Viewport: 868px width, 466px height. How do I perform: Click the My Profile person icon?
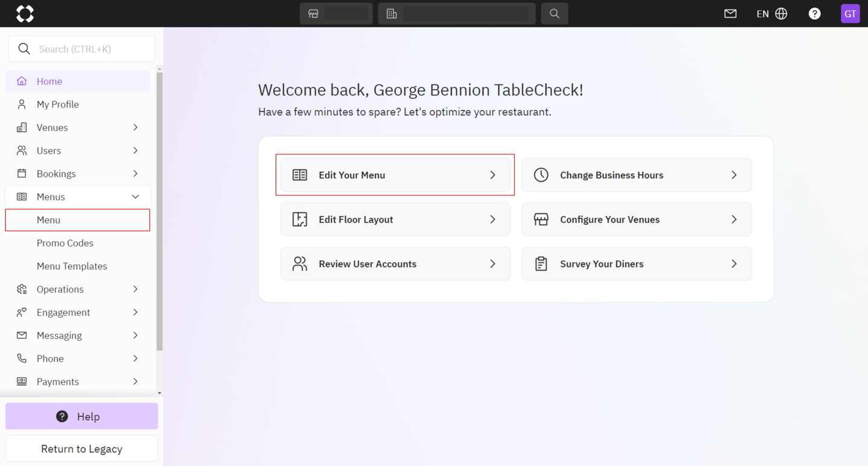(22, 104)
